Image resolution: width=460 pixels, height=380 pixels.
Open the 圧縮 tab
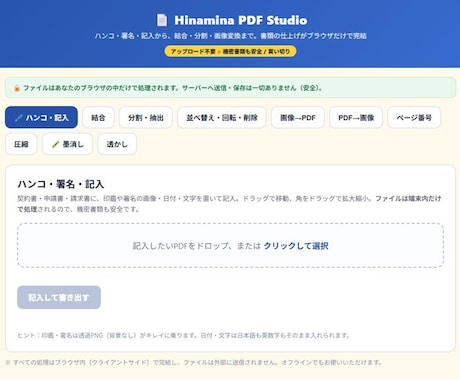pos(21,144)
